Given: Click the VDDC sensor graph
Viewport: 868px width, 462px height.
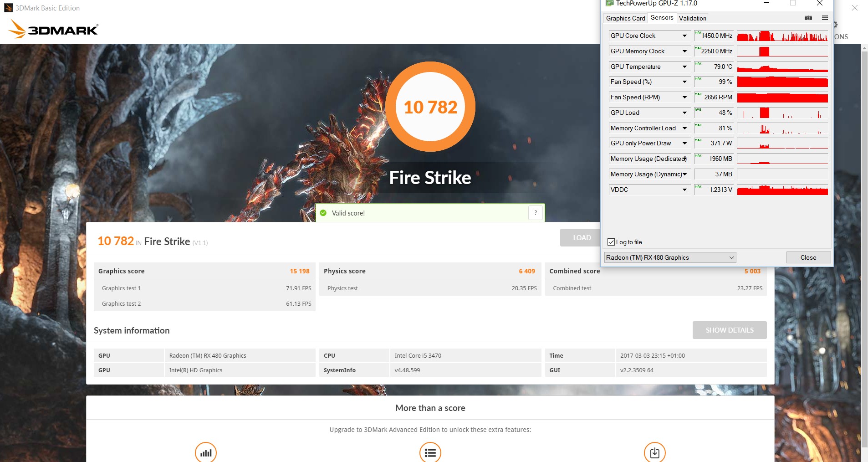Looking at the screenshot, I should tap(782, 190).
